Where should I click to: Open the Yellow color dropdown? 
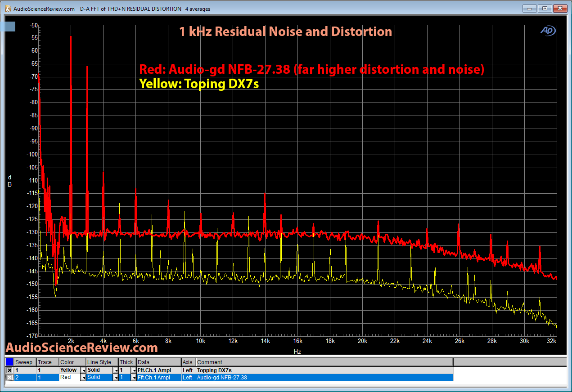point(83,370)
